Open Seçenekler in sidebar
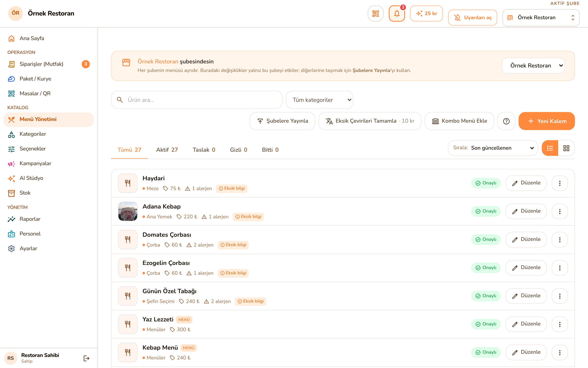Screen dimensions: 588x368 click(49, 149)
